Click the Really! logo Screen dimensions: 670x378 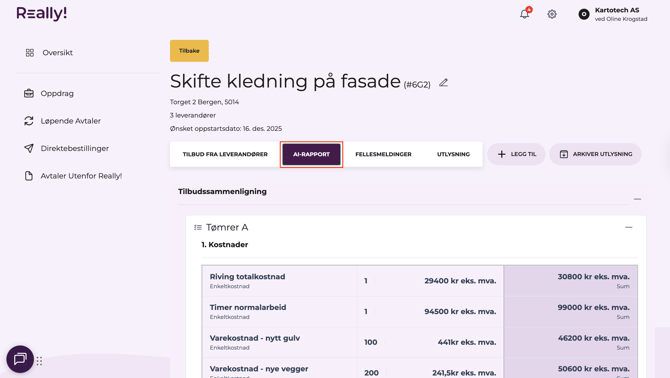tap(41, 13)
